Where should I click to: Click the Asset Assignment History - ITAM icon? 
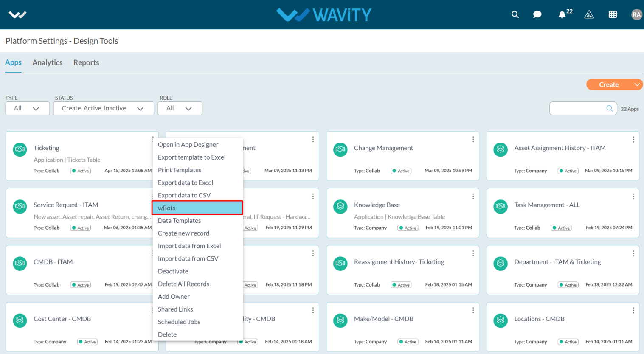[x=501, y=149]
